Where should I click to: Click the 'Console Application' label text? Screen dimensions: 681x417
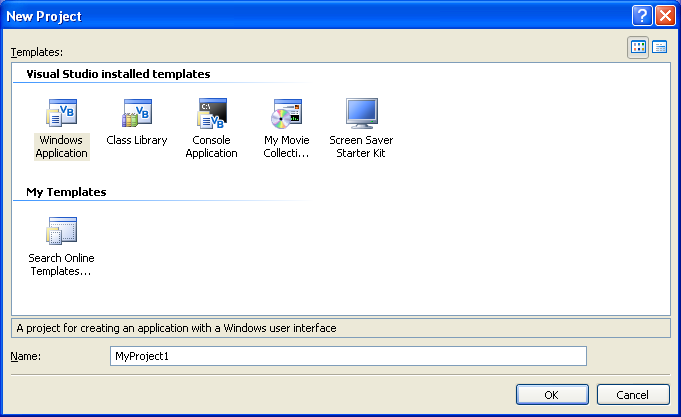point(212,147)
